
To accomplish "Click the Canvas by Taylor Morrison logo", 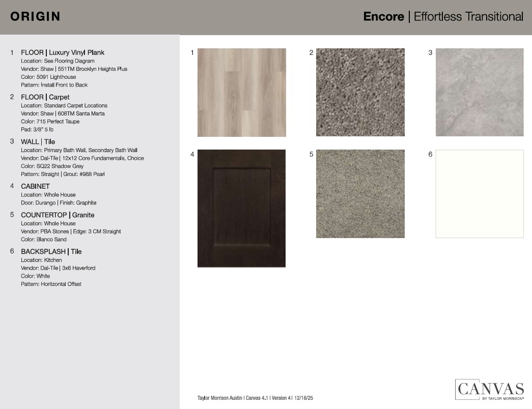I will tap(490, 390).
